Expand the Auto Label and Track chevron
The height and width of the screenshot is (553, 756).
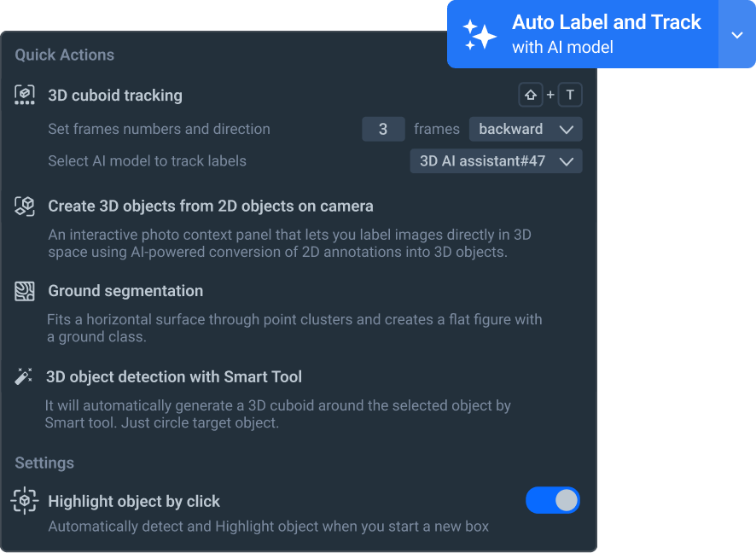coord(736,35)
